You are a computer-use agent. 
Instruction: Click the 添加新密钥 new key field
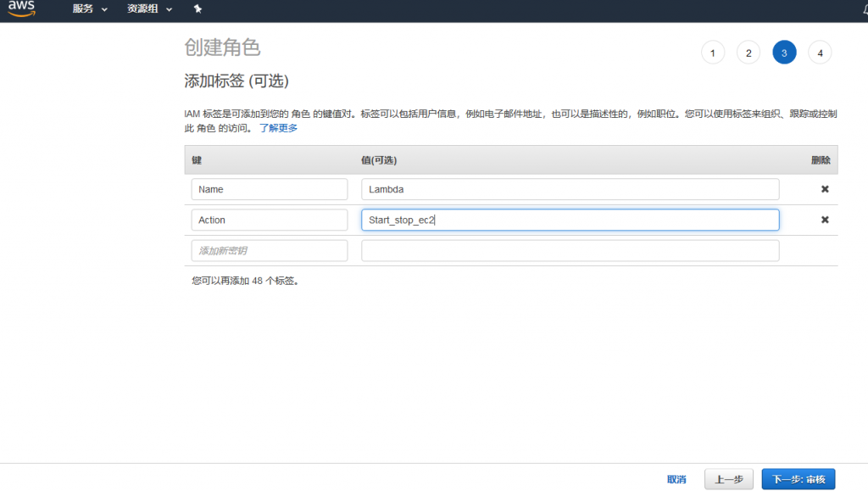[270, 251]
